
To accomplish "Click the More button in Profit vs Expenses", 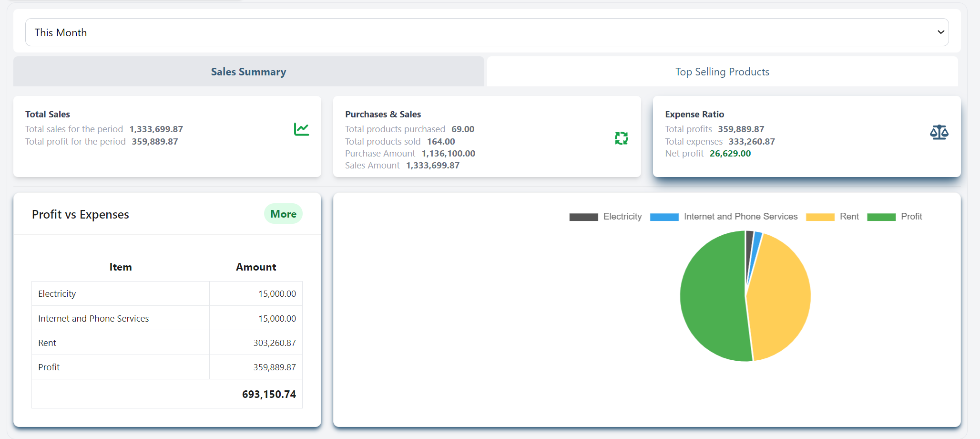I will pos(283,214).
